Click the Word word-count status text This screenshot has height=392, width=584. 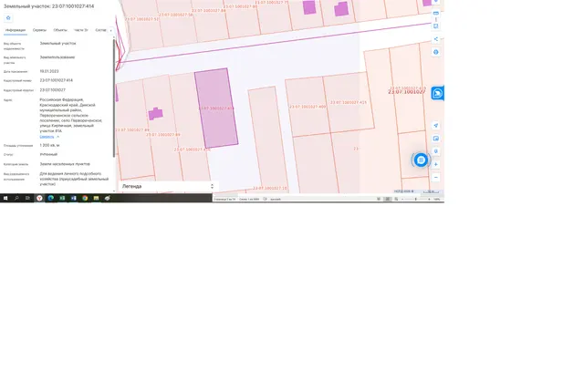(x=249, y=200)
